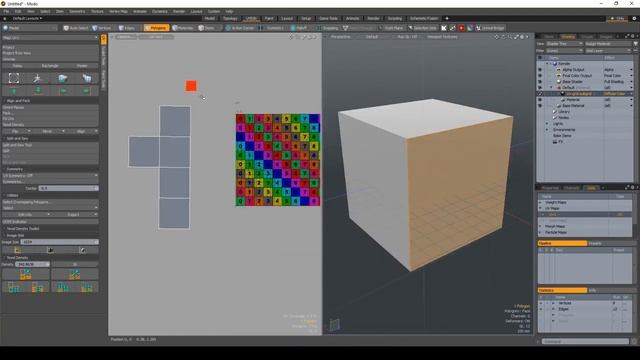
Task: Open the Render menu
Action: (179, 11)
